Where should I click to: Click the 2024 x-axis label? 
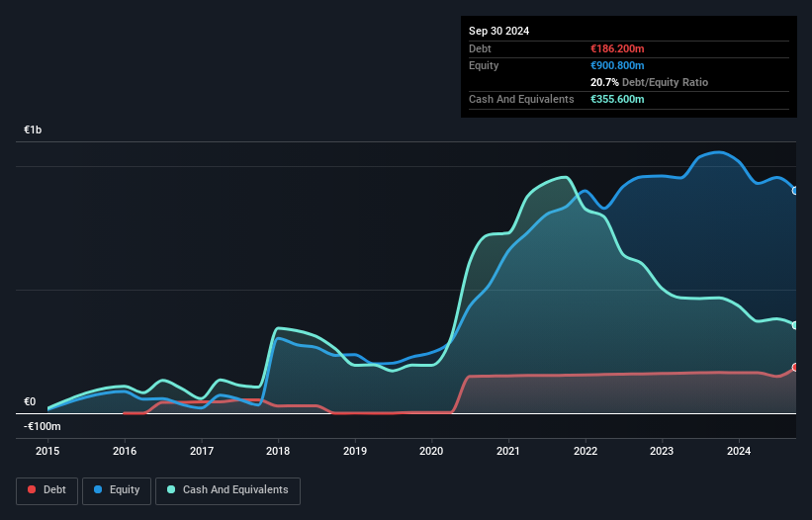pyautogui.click(x=739, y=451)
